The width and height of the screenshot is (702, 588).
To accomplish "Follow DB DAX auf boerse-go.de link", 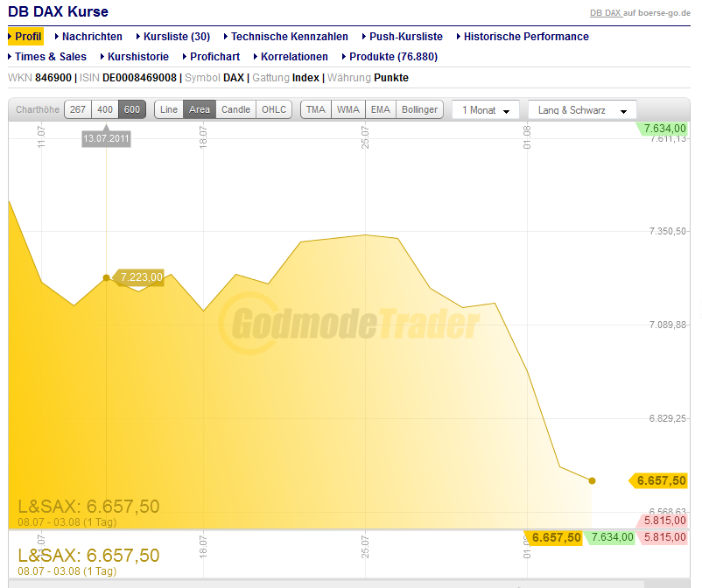I will [640, 13].
